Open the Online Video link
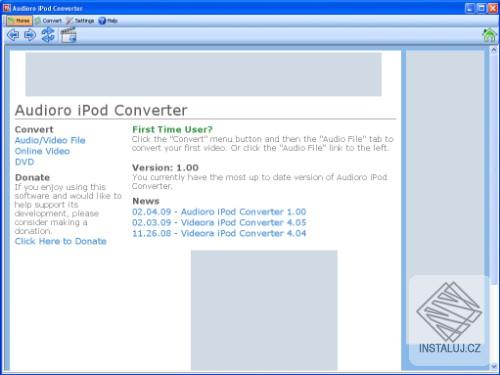Screen dimensions: 500x375 (x=42, y=151)
